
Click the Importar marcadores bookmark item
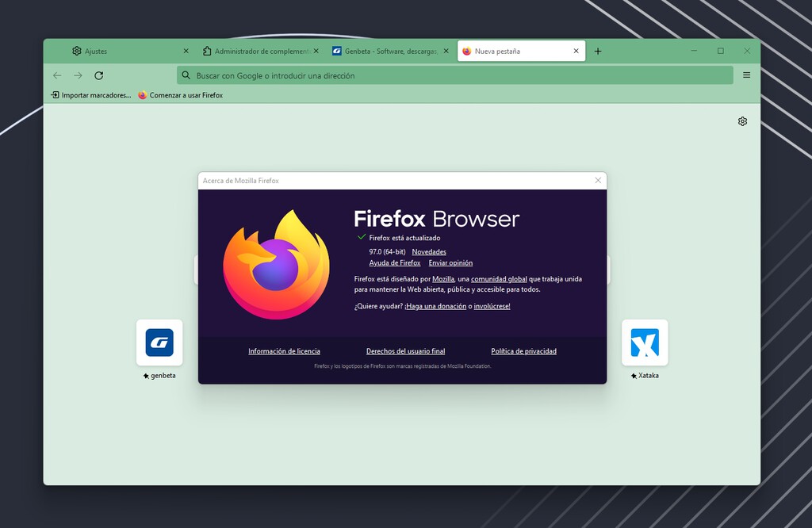(x=91, y=95)
